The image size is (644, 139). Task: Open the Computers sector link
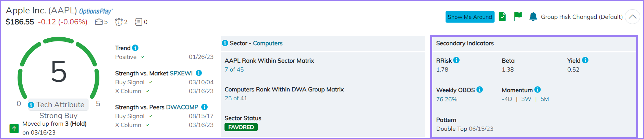coord(268,43)
